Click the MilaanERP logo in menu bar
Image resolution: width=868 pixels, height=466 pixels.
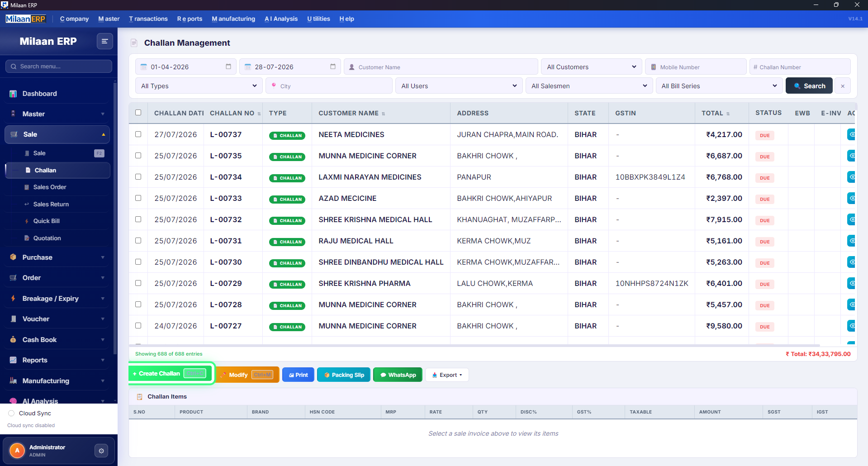coord(25,19)
